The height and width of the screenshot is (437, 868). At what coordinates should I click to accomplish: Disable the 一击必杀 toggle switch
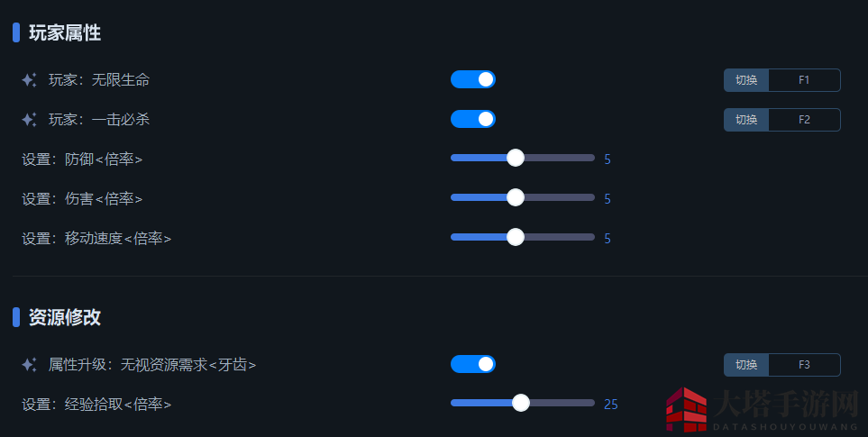pos(472,119)
